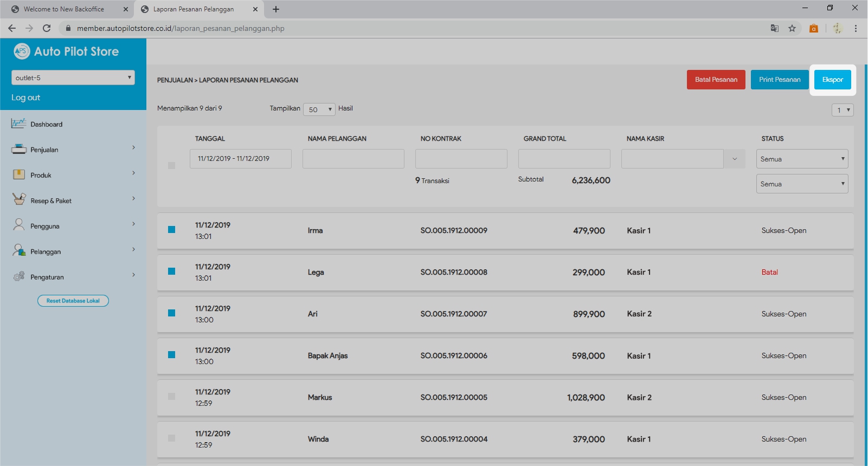Click the Pengguna person icon

point(18,225)
